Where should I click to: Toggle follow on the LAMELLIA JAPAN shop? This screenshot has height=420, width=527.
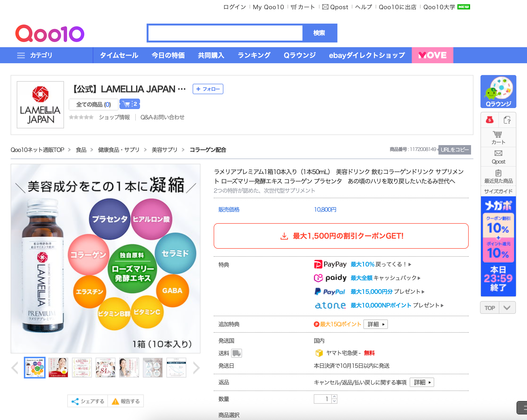coord(208,89)
